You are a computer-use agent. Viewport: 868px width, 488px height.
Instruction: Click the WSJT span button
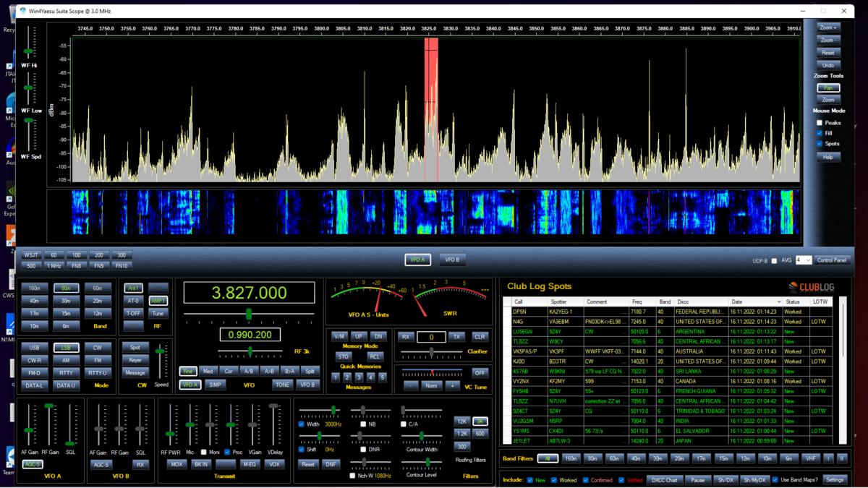click(x=31, y=255)
